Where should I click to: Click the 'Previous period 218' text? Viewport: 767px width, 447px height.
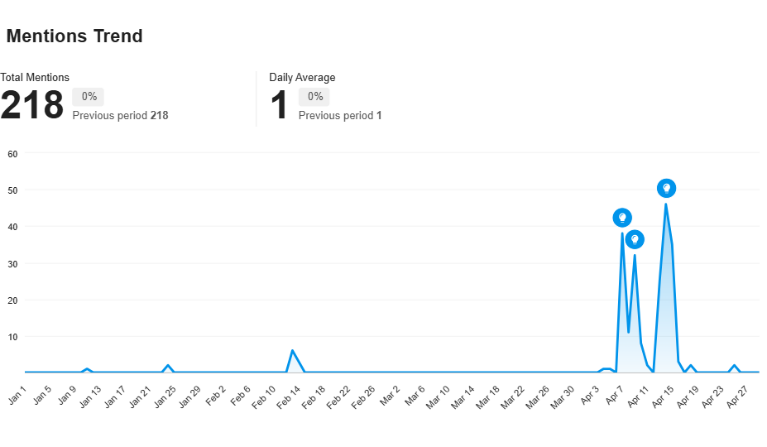coord(120,116)
